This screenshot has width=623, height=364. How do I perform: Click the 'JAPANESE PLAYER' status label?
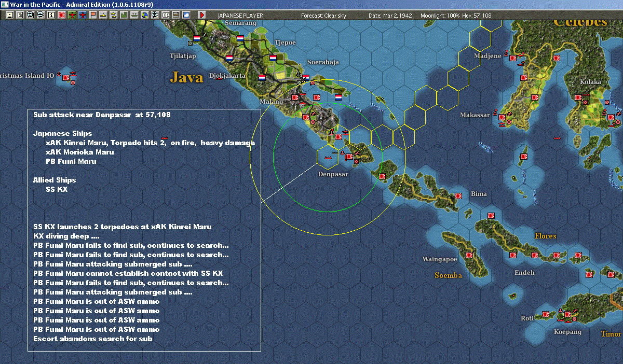(240, 16)
